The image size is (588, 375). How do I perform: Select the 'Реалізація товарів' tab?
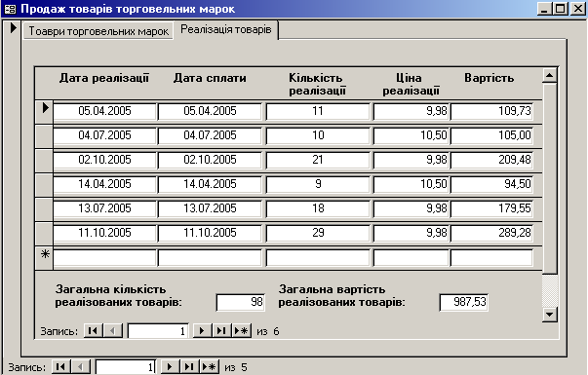point(226,29)
